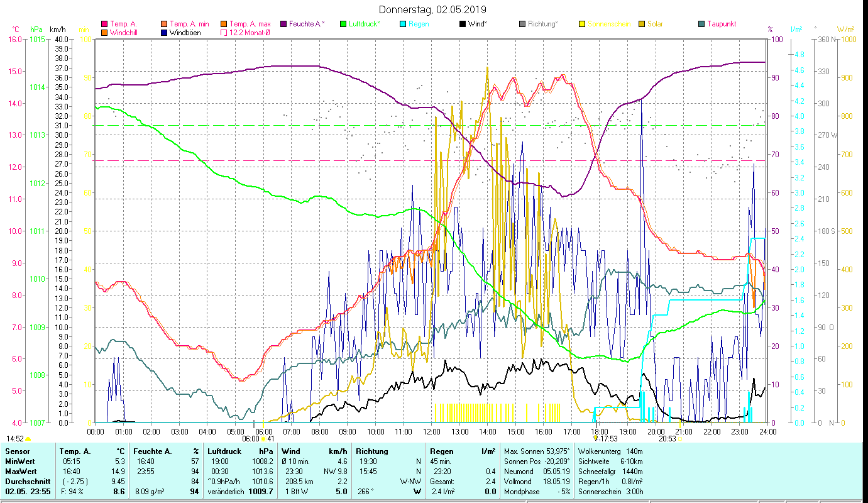Click the purple Feuchte A.* legend swatch

284,24
